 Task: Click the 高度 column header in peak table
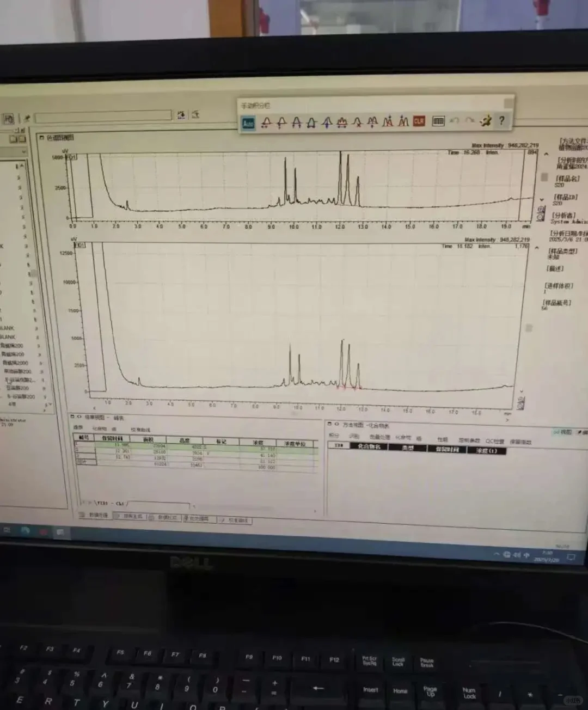coord(185,440)
